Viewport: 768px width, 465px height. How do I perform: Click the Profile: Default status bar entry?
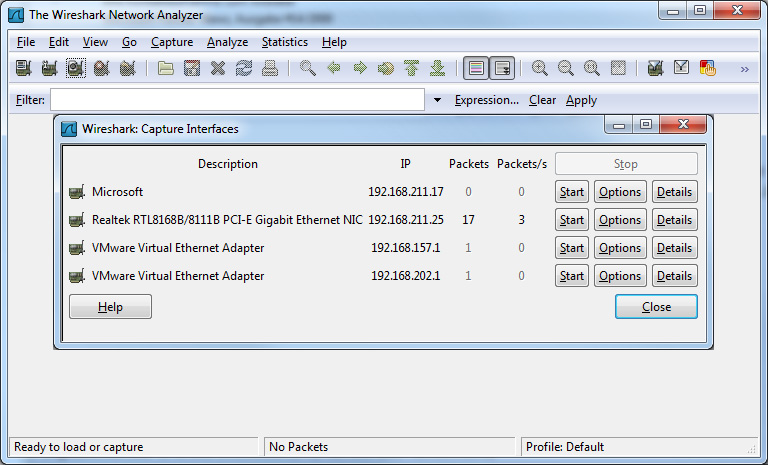click(565, 447)
